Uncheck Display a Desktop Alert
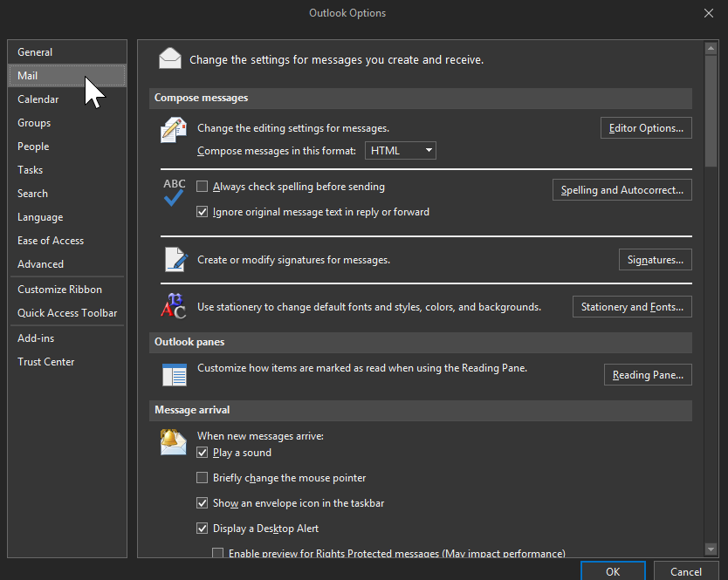Viewport: 728px width, 580px height. pos(202,529)
